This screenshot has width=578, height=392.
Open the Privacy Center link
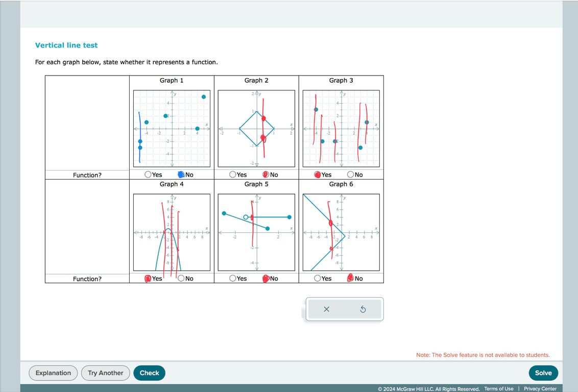pos(540,389)
